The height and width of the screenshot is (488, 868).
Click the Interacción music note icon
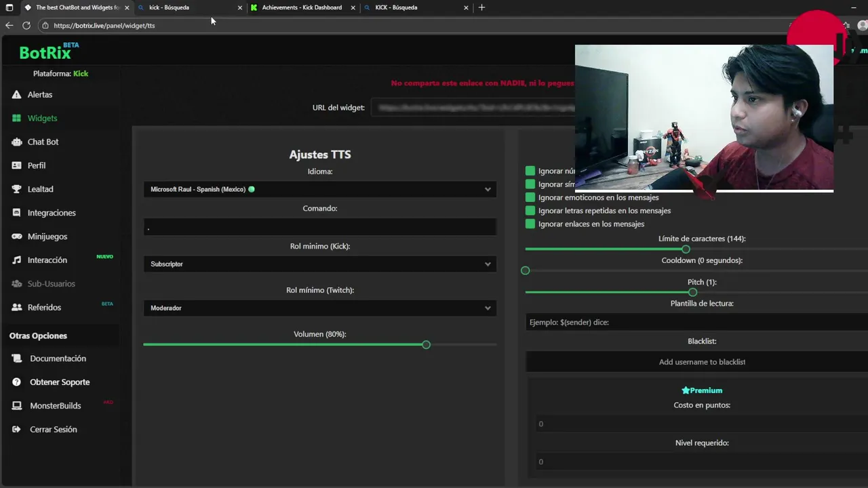(17, 260)
